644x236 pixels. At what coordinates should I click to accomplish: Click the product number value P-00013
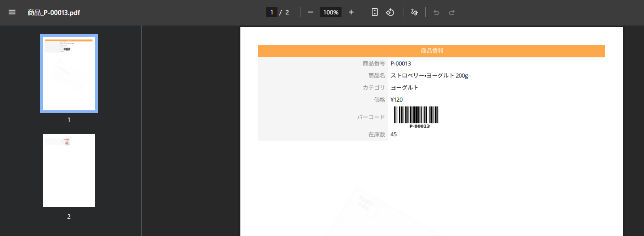(401, 64)
